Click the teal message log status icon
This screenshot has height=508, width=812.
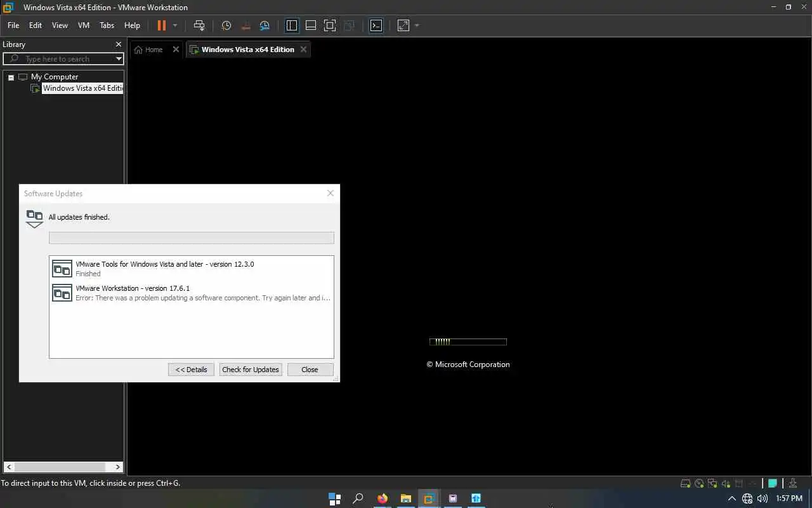click(773, 483)
